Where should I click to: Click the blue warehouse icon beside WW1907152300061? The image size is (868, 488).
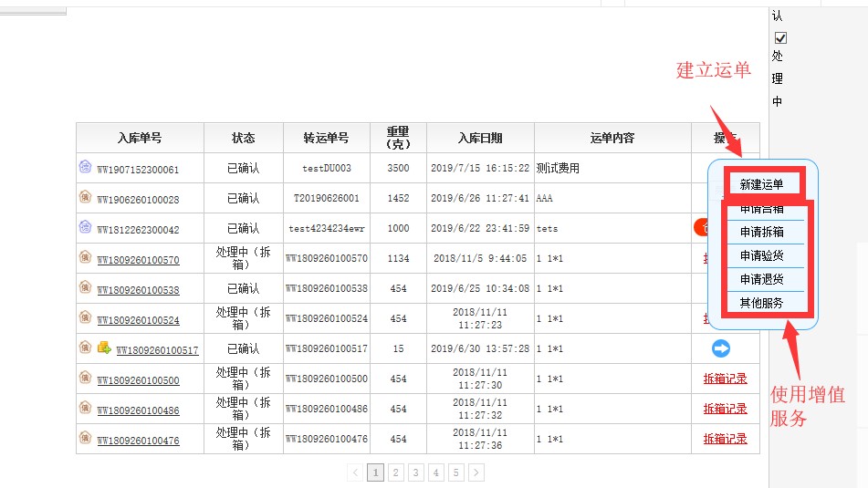[85, 166]
